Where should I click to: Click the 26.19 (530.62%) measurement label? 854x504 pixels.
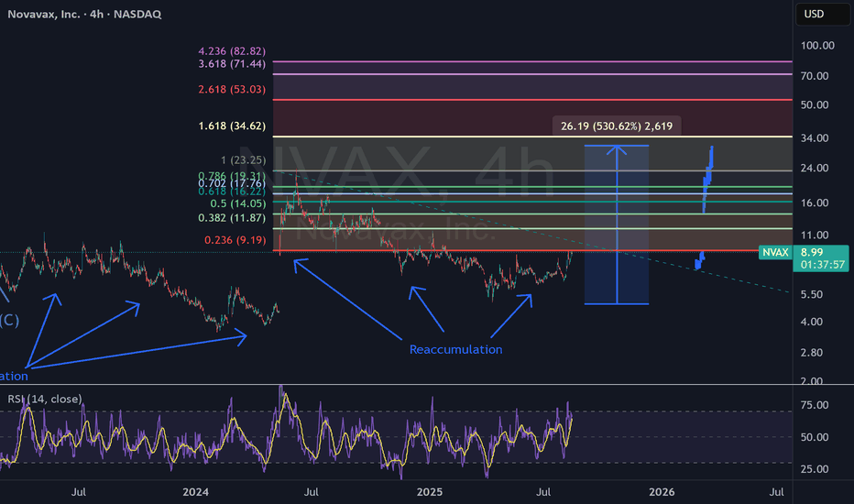[617, 126]
